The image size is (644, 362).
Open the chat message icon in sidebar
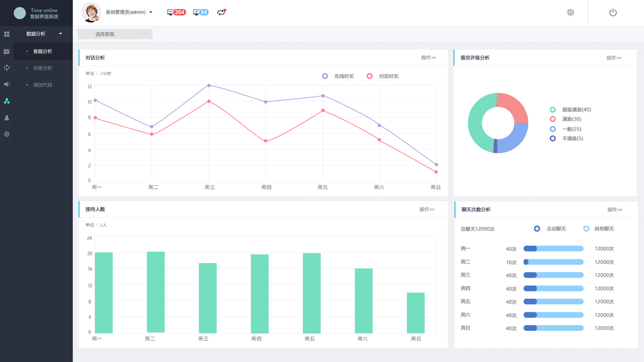tap(7, 52)
